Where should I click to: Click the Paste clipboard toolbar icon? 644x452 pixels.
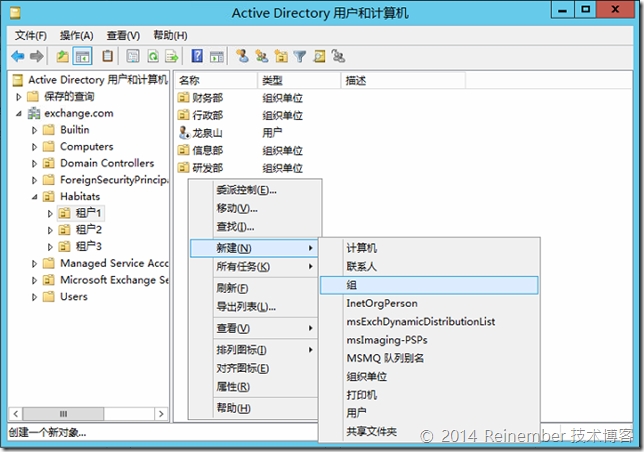(108, 56)
